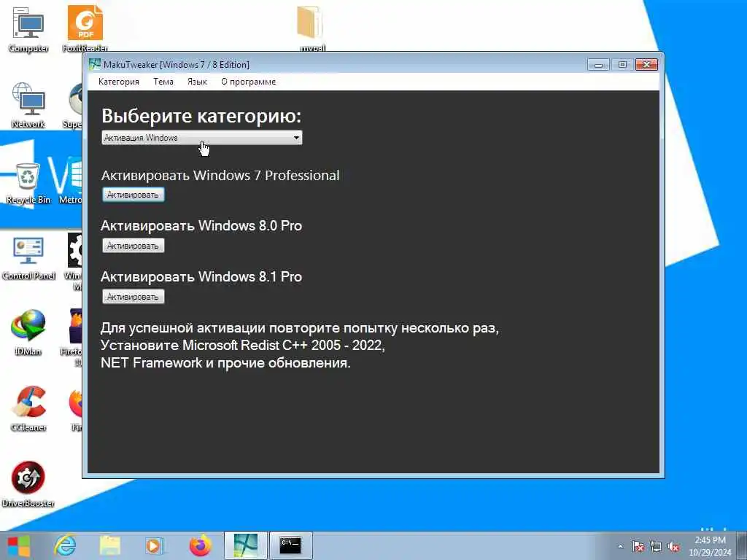Open the Windows Start button
Screen dimensions: 747x560
pos(19,545)
